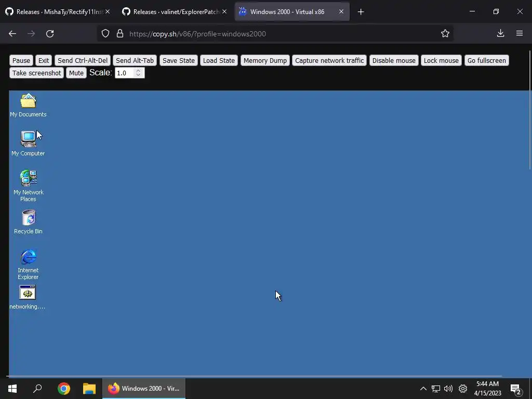Switch to Windows 2000 Virtual x86 tab
The width and height of the screenshot is (532, 399).
point(292,11)
